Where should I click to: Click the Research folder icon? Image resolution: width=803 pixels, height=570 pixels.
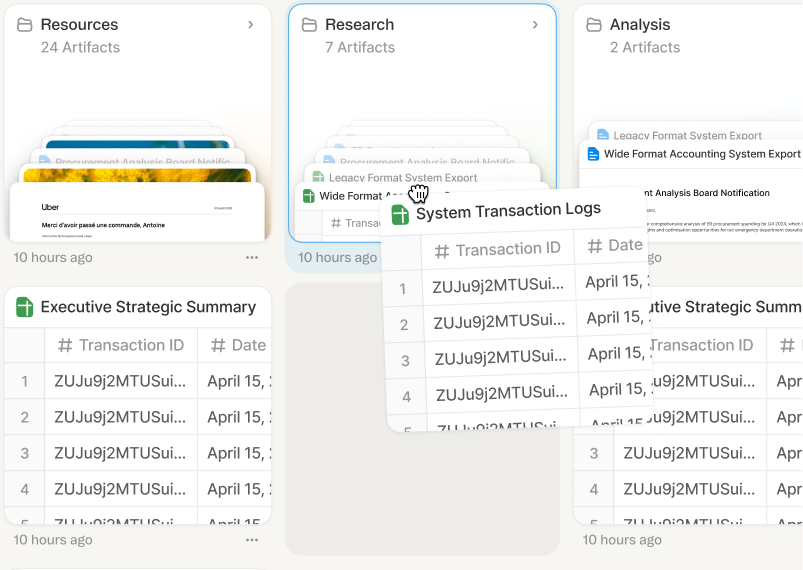tap(310, 25)
